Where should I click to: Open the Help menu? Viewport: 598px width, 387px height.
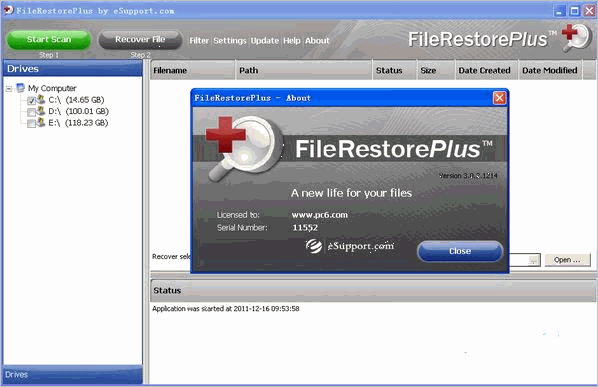click(292, 40)
